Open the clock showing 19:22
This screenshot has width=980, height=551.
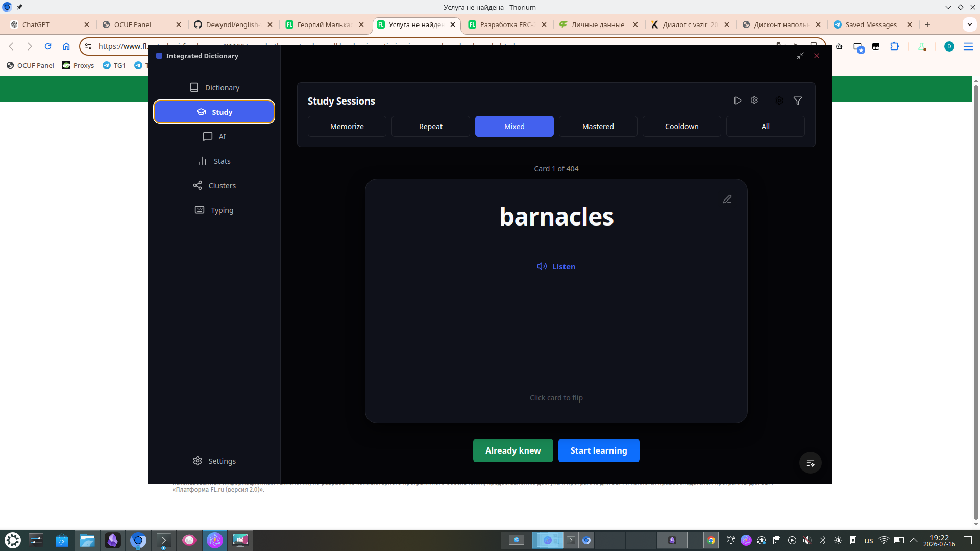939,540
